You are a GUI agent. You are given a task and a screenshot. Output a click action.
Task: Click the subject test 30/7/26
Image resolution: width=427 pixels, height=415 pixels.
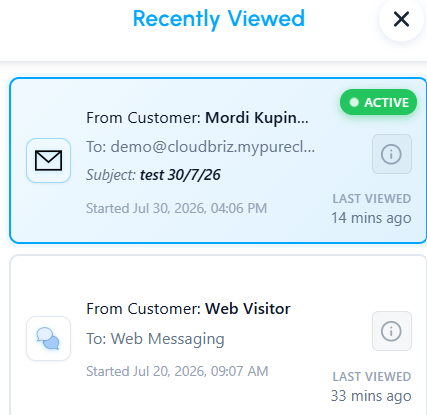180,175
